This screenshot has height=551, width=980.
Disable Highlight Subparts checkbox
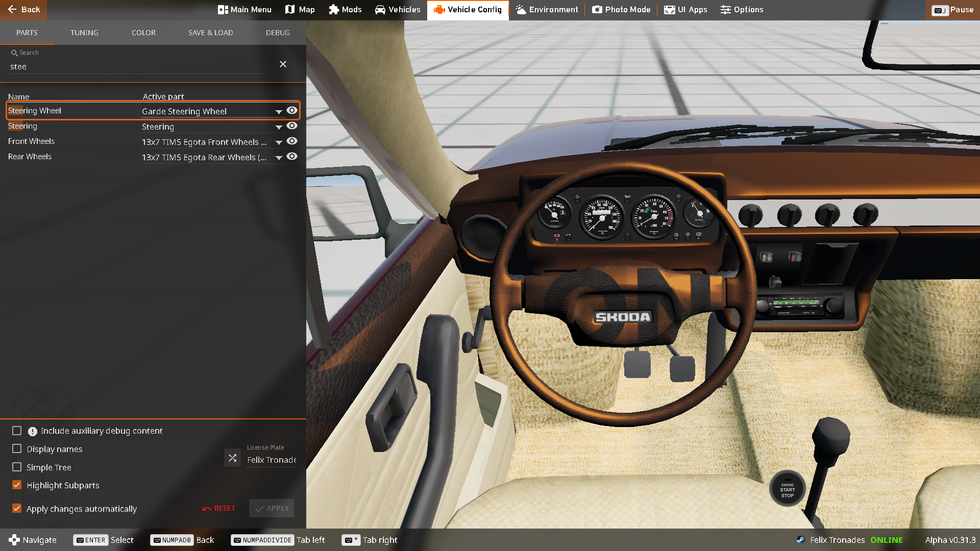pos(17,485)
